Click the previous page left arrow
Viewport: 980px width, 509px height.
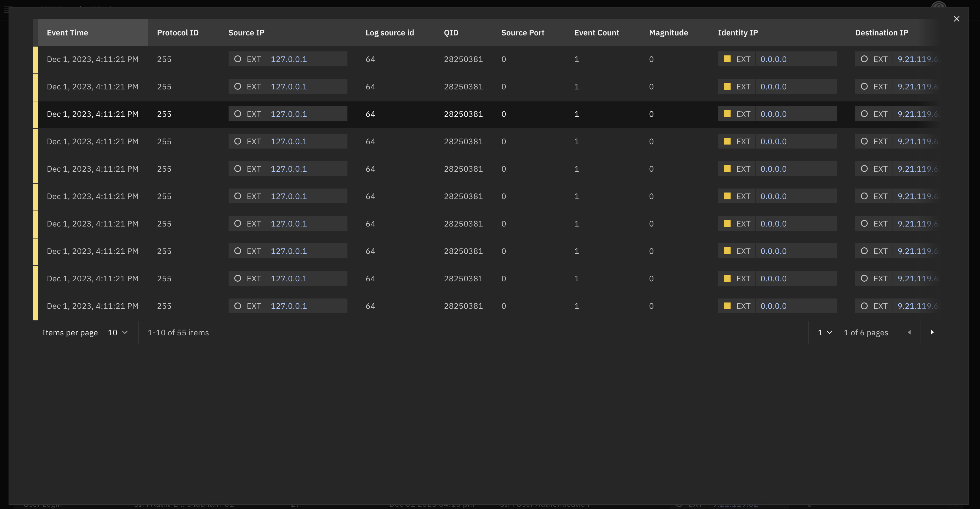pos(909,332)
